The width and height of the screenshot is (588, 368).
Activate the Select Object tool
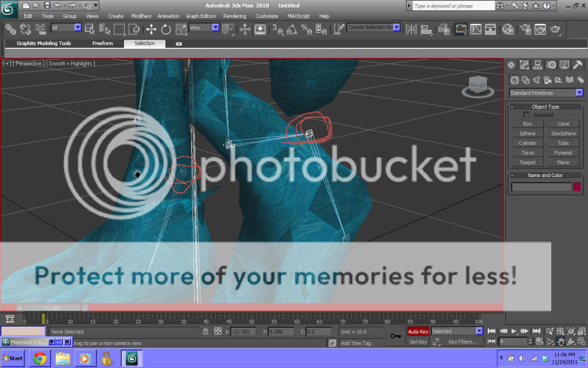coord(90,29)
